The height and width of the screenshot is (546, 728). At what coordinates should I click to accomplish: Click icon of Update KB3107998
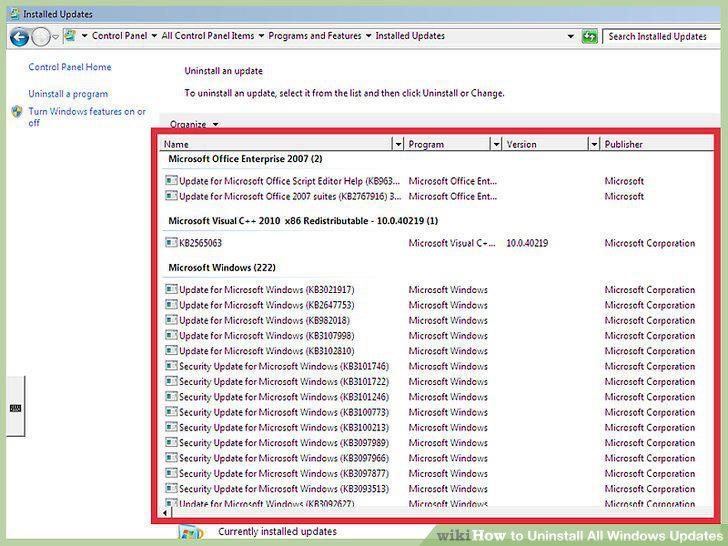click(171, 335)
